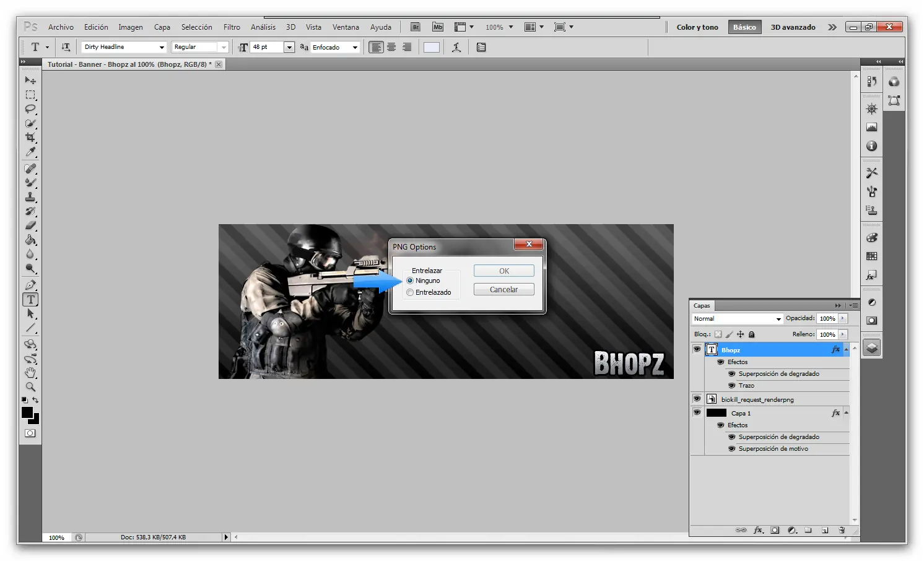
Task: Open the Regular font style dropdown
Action: [x=224, y=47]
